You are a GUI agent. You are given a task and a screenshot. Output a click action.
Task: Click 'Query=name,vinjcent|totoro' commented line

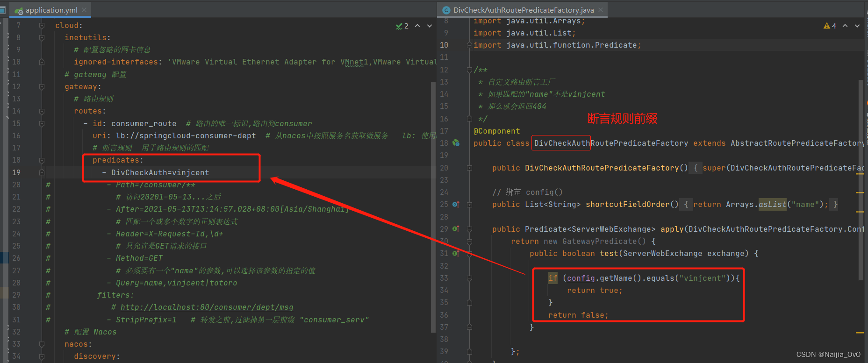[x=177, y=283]
